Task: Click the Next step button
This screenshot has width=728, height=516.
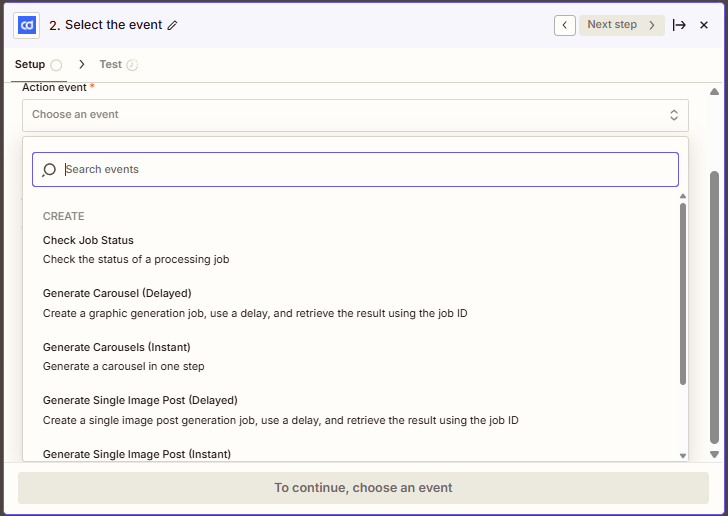Action: 621,25
